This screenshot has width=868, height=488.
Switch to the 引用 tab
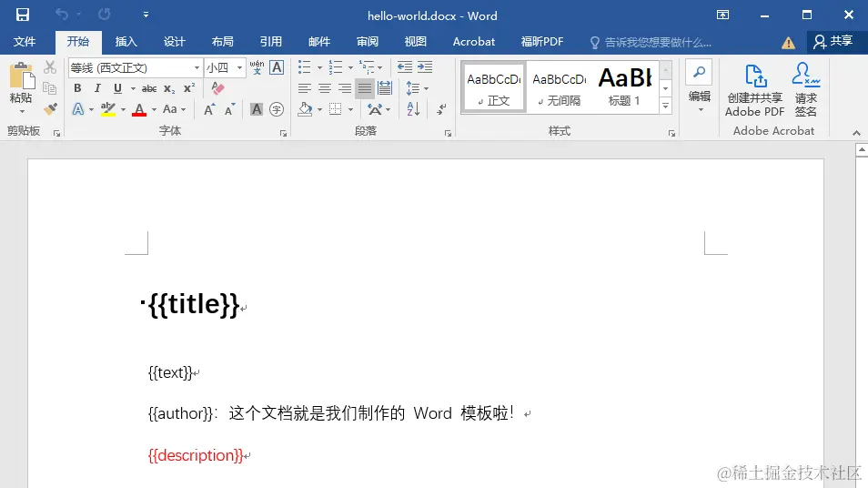point(271,42)
